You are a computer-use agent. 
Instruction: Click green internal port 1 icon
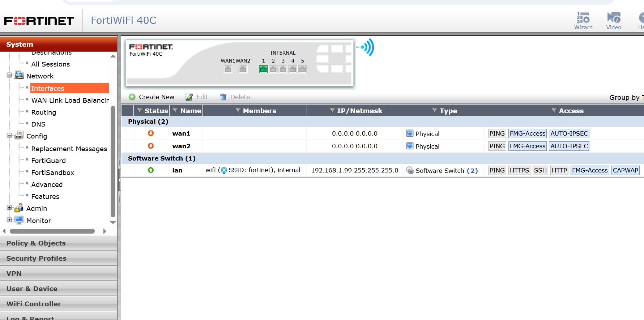point(263,69)
